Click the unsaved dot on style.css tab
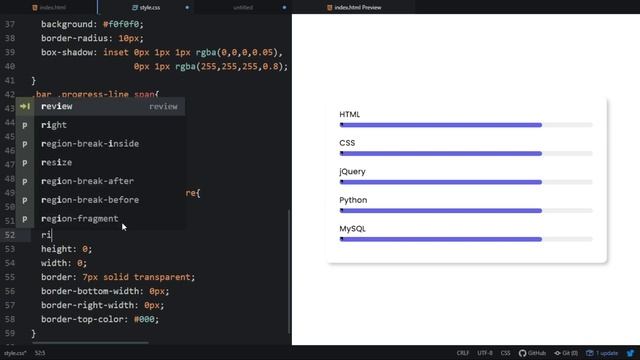The image size is (640, 360). coord(187,7)
